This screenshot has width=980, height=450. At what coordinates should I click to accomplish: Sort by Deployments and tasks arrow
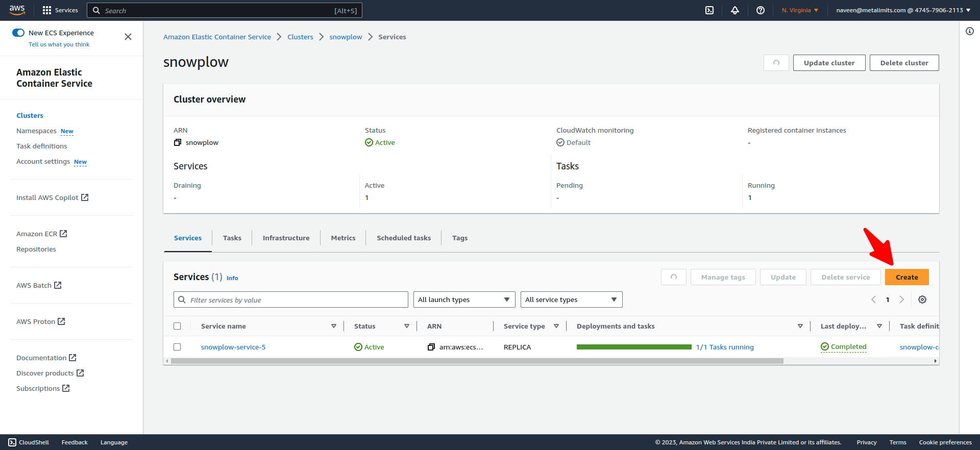[800, 326]
